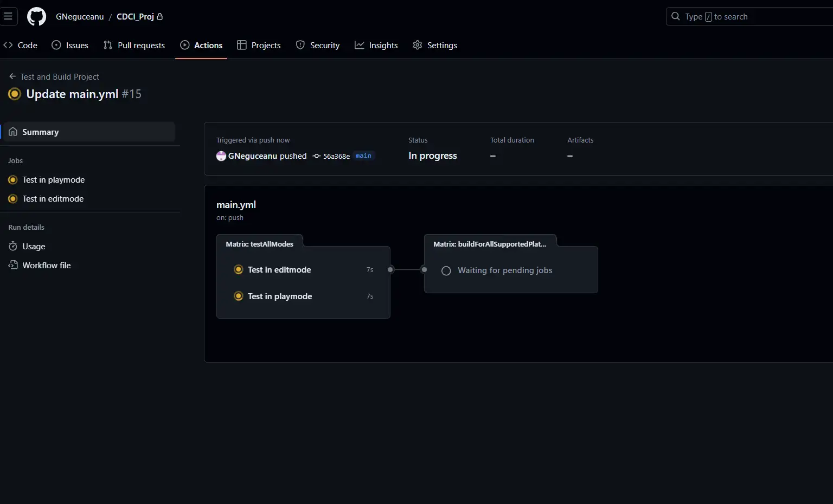
Task: Open the Test and Build Project workflow link
Action: [x=59, y=76]
